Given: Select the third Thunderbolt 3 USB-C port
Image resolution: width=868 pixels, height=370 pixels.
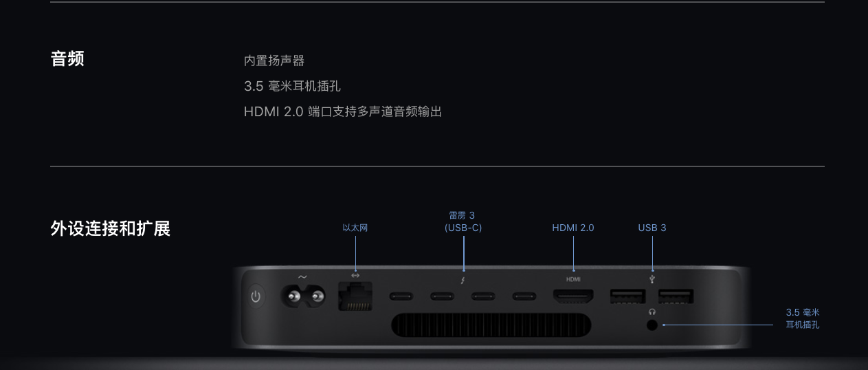Looking at the screenshot, I should click(x=483, y=296).
